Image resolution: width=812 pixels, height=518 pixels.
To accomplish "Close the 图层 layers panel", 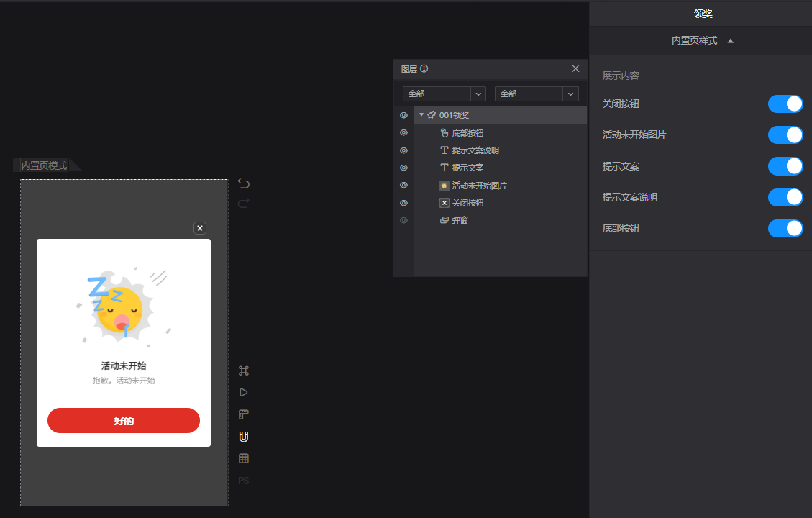I will click(x=575, y=68).
